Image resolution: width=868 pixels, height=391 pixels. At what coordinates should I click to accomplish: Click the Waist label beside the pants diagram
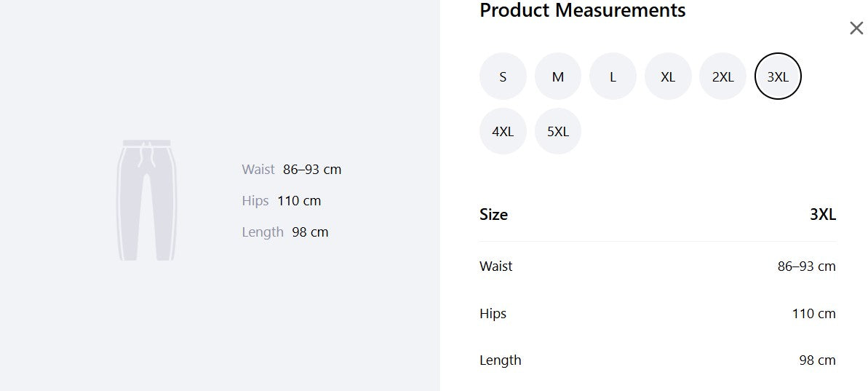258,169
